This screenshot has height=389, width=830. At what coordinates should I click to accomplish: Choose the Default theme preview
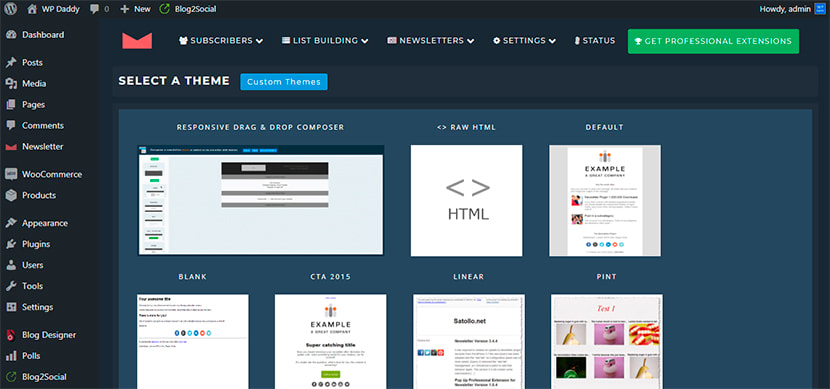click(x=605, y=201)
